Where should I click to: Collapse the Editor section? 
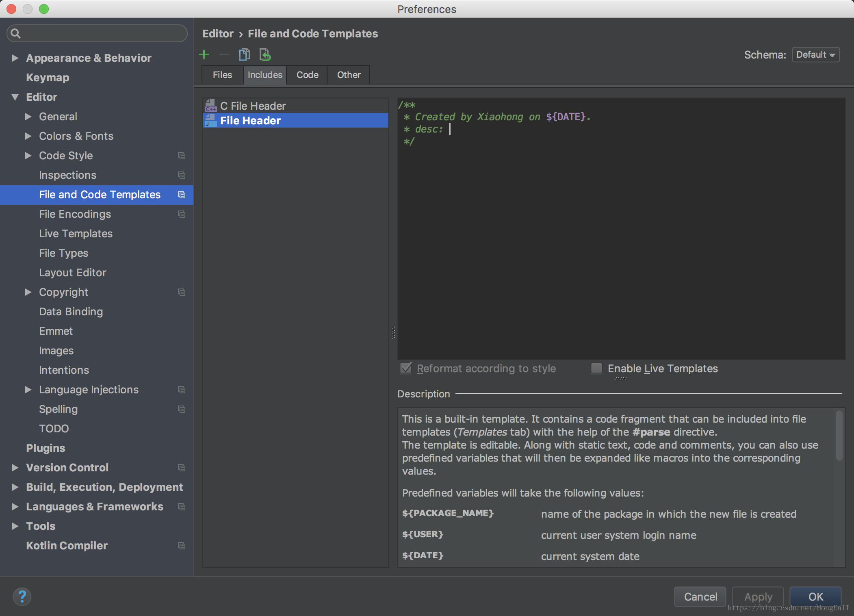(15, 97)
